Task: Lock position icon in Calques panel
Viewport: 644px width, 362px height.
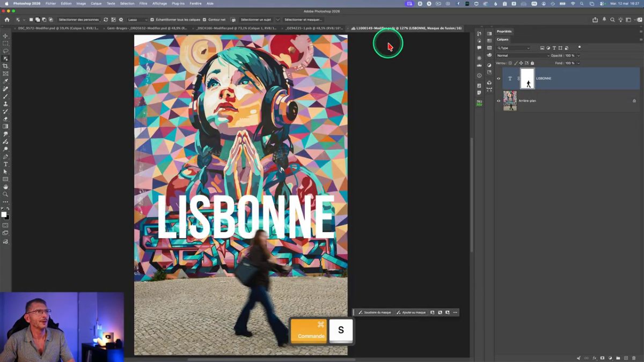Action: pos(521,63)
